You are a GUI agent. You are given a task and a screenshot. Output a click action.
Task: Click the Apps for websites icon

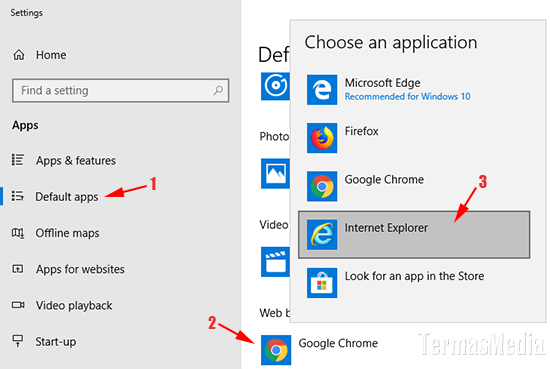point(18,269)
